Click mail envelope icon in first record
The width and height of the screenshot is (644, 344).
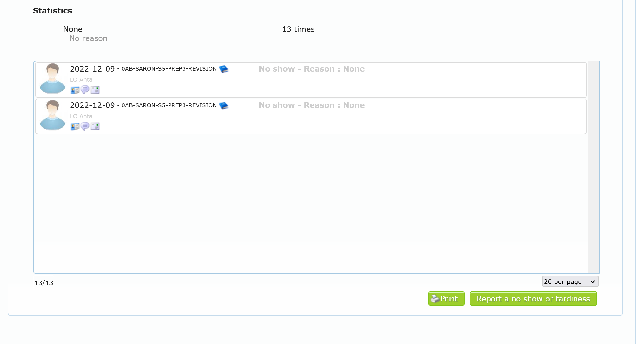(x=95, y=90)
